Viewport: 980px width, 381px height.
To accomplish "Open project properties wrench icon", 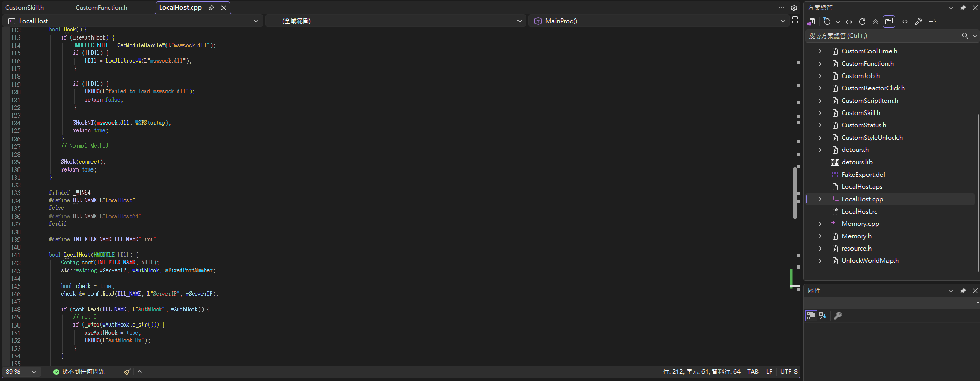I will coord(918,22).
